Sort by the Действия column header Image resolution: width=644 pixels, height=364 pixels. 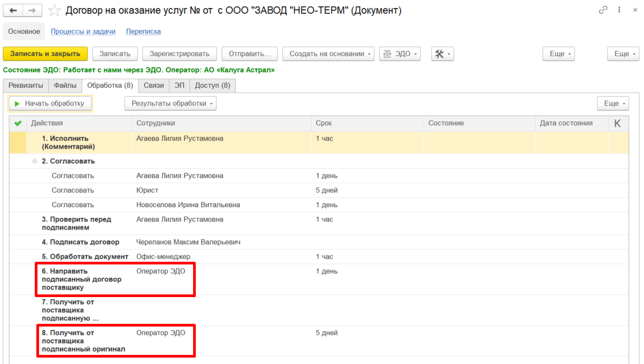79,123
